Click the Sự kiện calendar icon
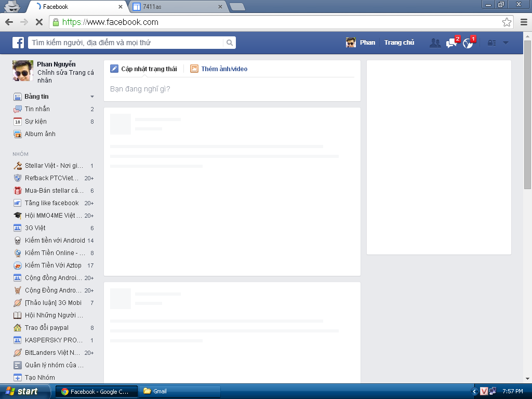Screen dimensions: 532x399 pyautogui.click(x=18, y=122)
